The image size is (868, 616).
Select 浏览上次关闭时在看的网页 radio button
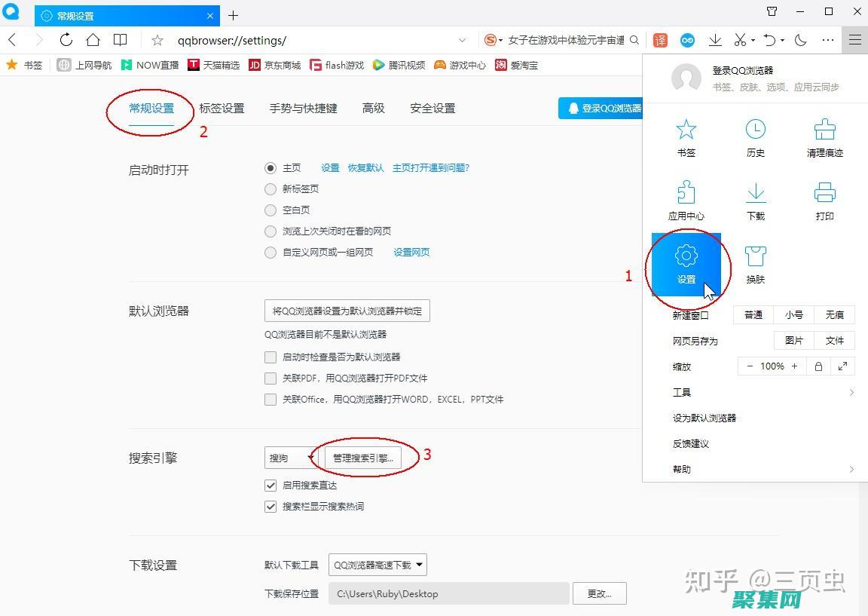(270, 231)
